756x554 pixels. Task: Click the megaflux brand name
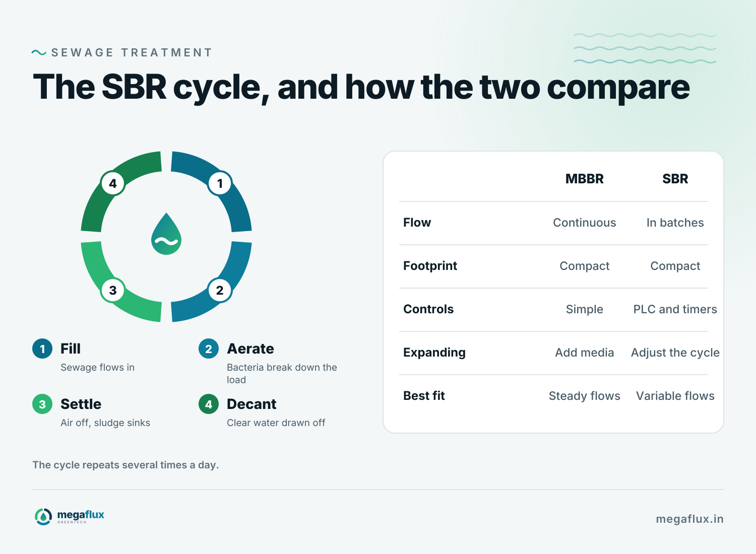[x=81, y=515]
